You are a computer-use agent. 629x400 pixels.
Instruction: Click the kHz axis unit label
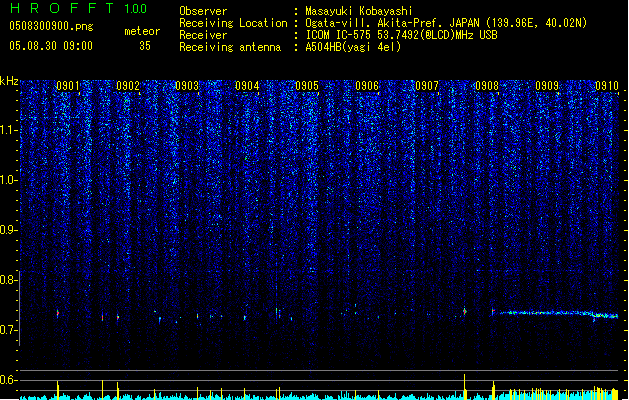(9, 81)
